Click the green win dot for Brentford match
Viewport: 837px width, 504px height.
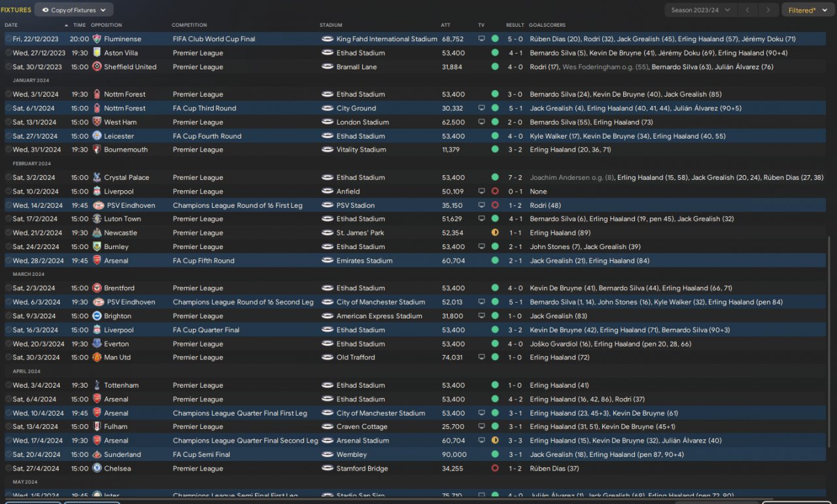click(x=495, y=288)
